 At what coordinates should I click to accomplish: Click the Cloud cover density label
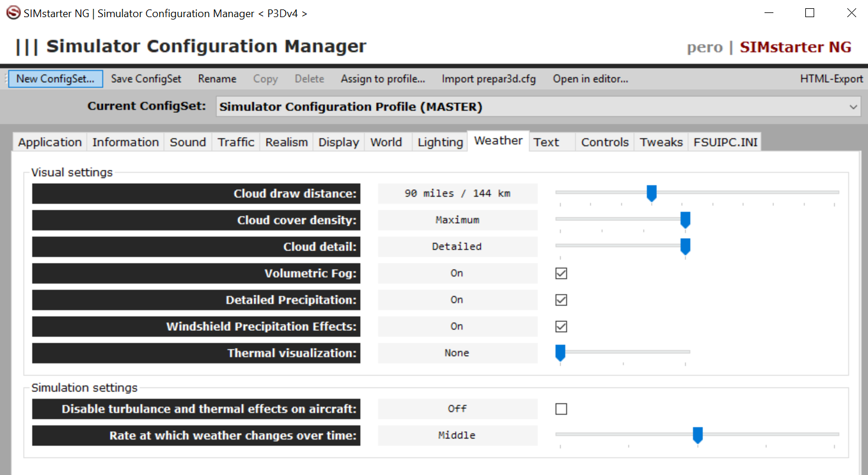[x=196, y=220]
